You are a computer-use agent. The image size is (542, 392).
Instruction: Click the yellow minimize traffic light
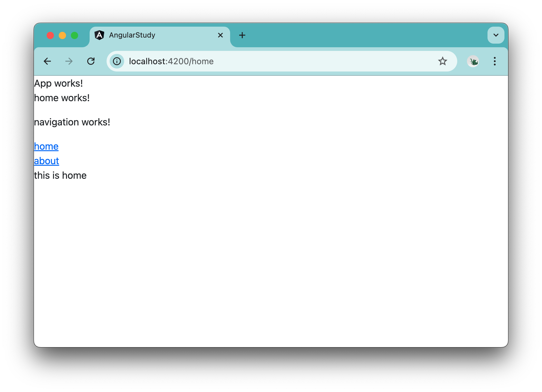click(x=62, y=35)
